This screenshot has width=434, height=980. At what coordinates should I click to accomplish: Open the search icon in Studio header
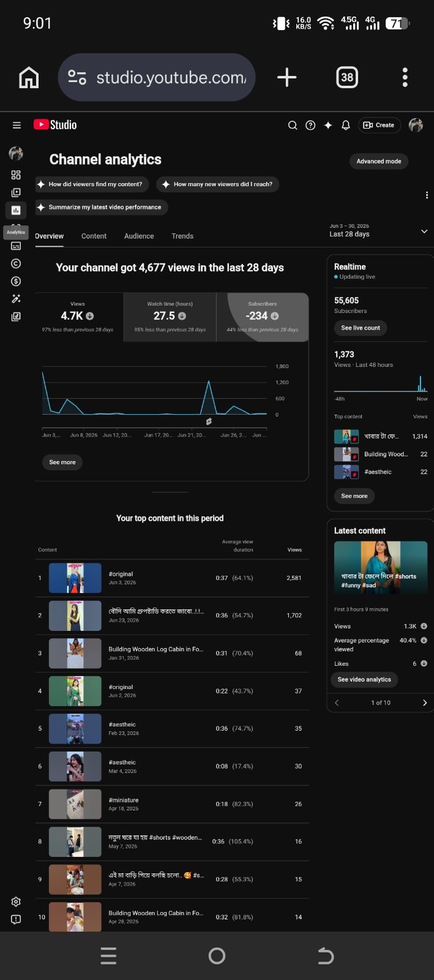pyautogui.click(x=293, y=125)
